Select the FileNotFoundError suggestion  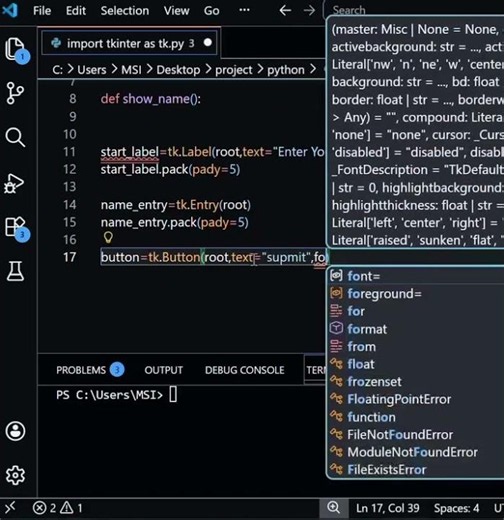coord(415,435)
